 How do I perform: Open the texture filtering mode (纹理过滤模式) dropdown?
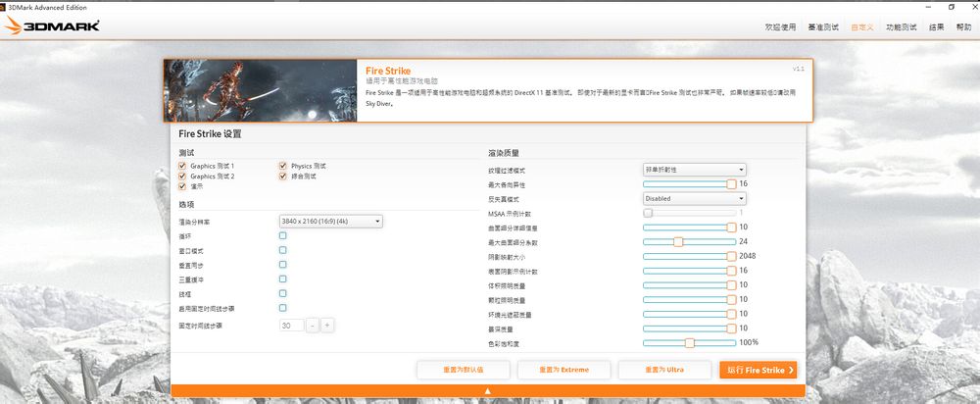pos(695,170)
